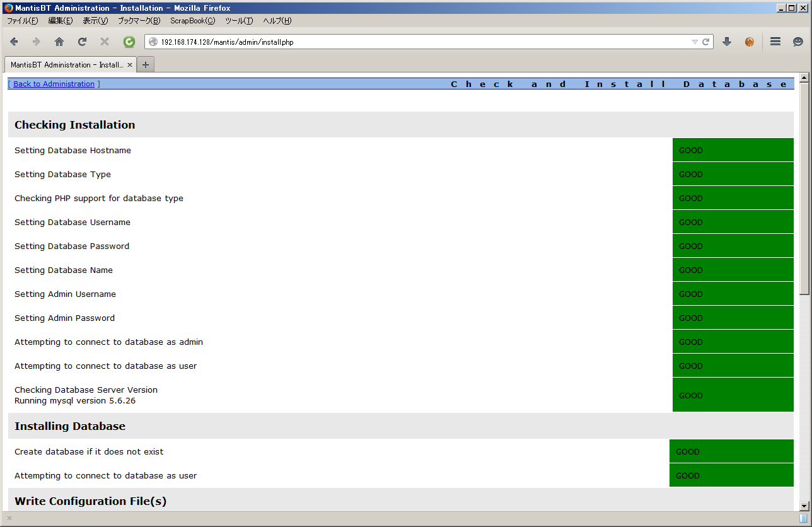Minimize the Firefox window
The width and height of the screenshot is (812, 527).
click(782, 8)
